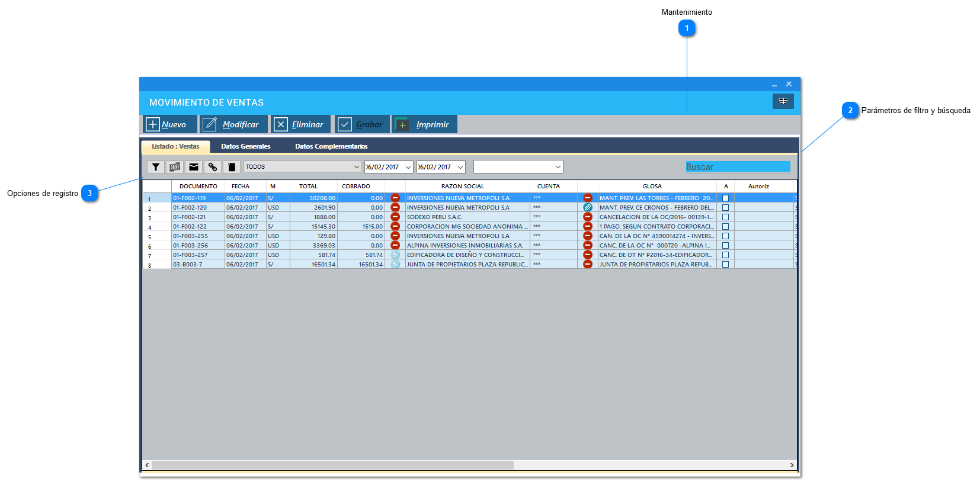Check the A box for CANCELACION DE LA OC/2016

[x=725, y=217]
